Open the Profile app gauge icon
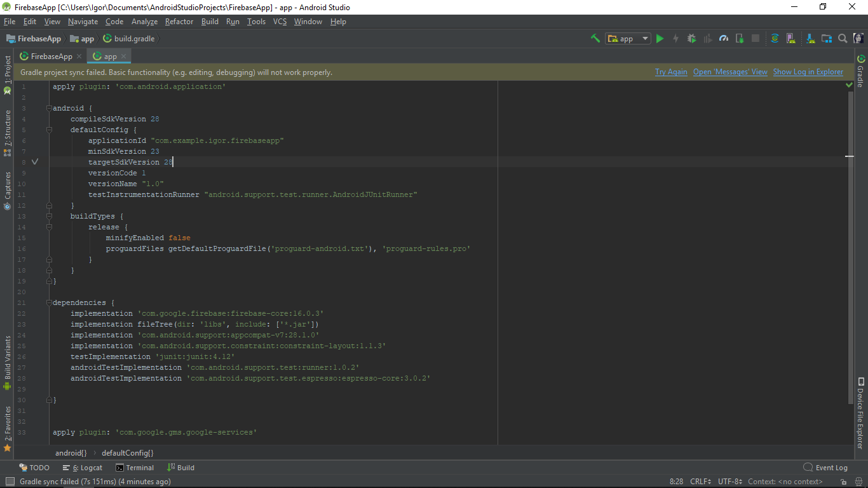The height and width of the screenshot is (488, 868). click(724, 39)
